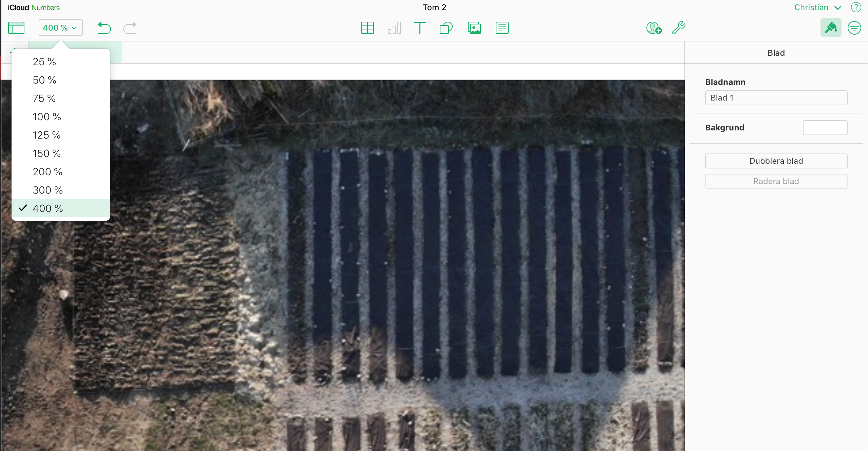
Task: Click the Dubblera blad button
Action: [x=776, y=161]
